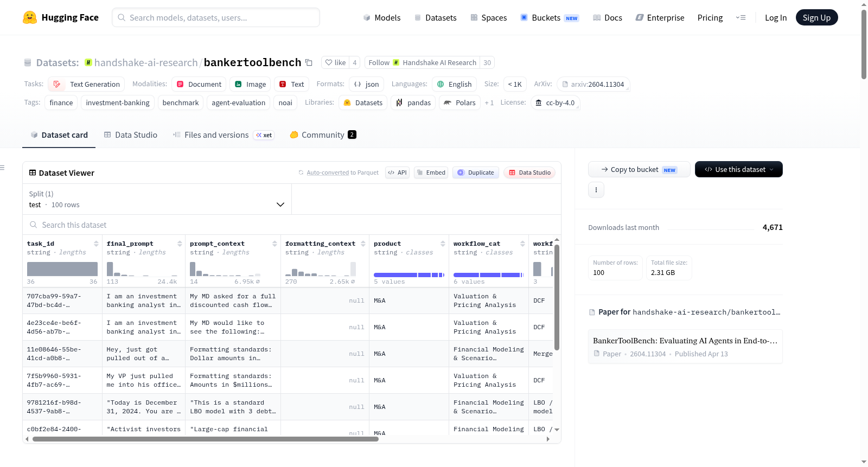Image resolution: width=868 pixels, height=467 pixels.
Task: Open the arxiv:2604.11304 tag
Action: click(x=593, y=84)
